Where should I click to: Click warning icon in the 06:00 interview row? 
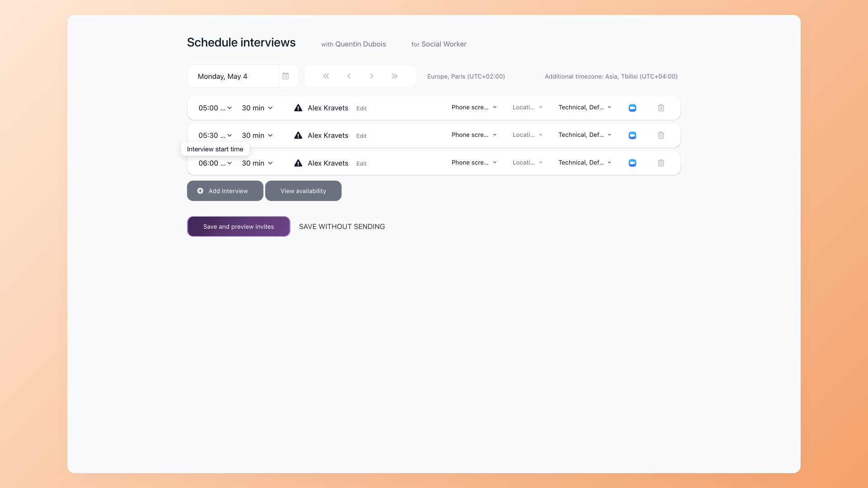[298, 163]
